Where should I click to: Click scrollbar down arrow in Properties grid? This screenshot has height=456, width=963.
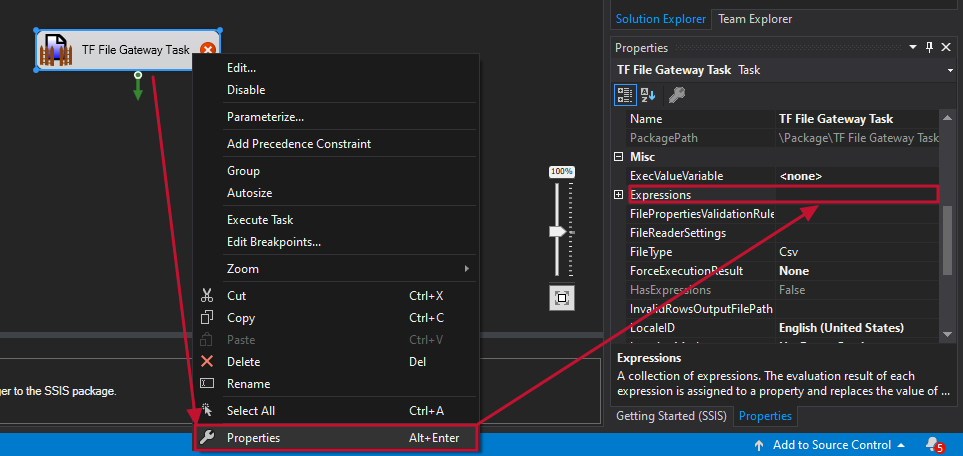click(x=947, y=334)
